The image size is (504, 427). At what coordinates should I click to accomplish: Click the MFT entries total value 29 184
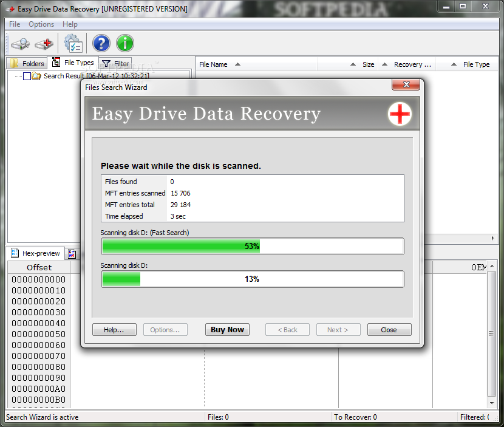click(x=180, y=205)
